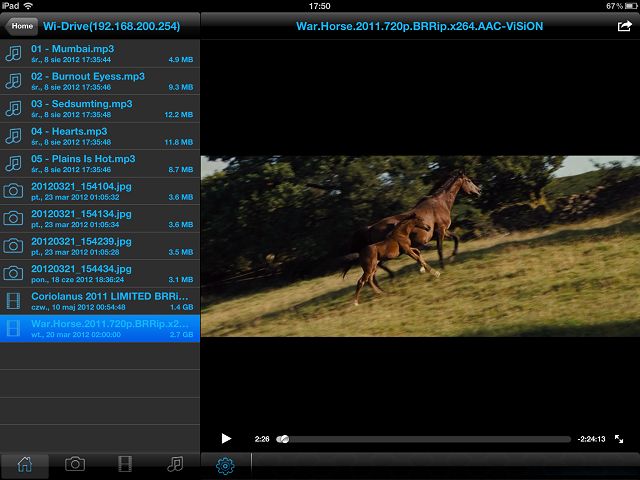
Task: Click film icon beside Coriolanus 2011
Action: pos(13,301)
